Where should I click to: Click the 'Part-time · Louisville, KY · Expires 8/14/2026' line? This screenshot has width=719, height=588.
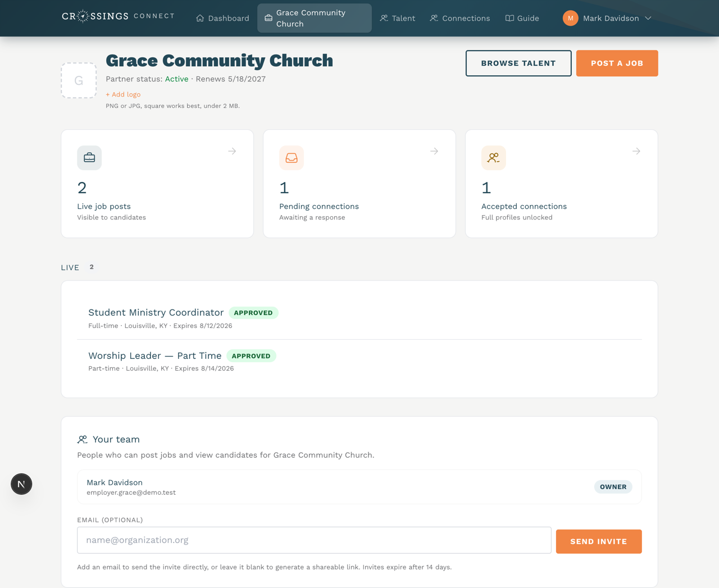161,368
